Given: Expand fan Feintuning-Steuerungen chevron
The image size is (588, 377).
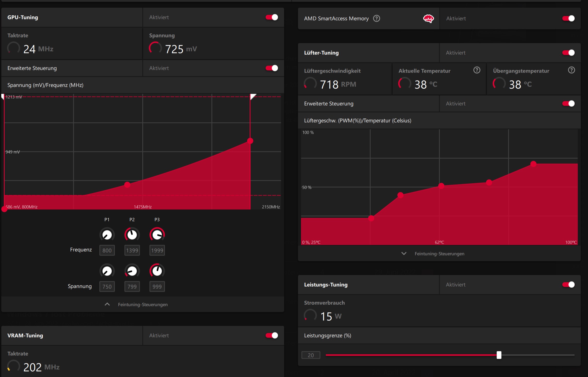Looking at the screenshot, I should [404, 253].
